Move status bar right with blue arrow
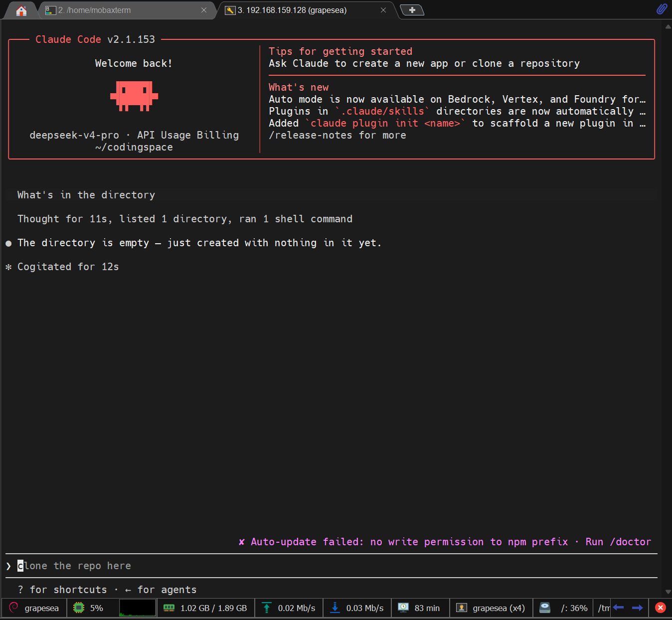672x620 pixels. (637, 608)
